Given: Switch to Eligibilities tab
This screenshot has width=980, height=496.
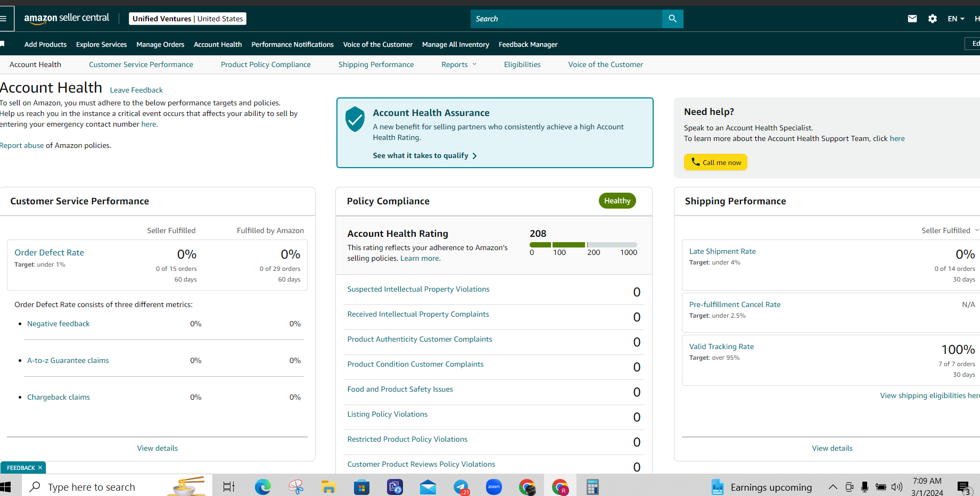Looking at the screenshot, I should pos(522,64).
